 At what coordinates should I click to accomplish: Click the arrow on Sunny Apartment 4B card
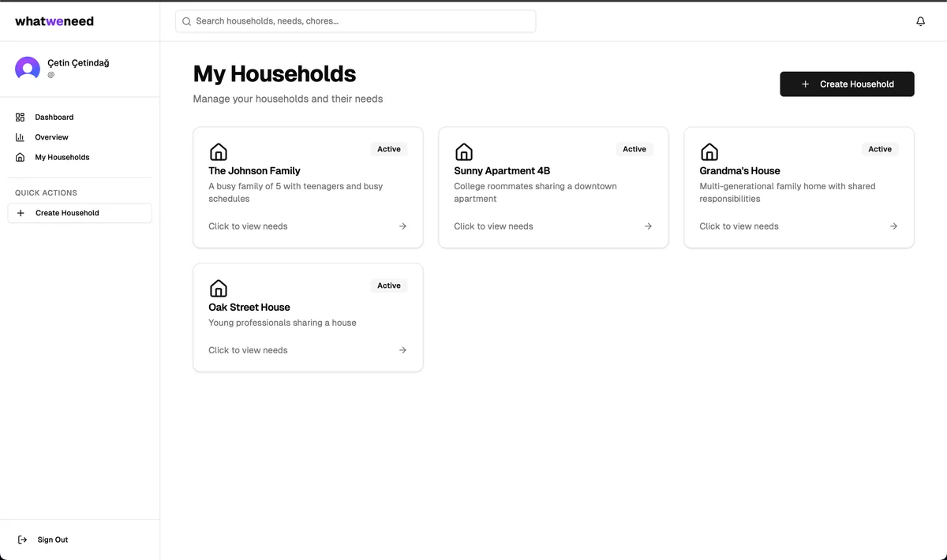point(648,226)
